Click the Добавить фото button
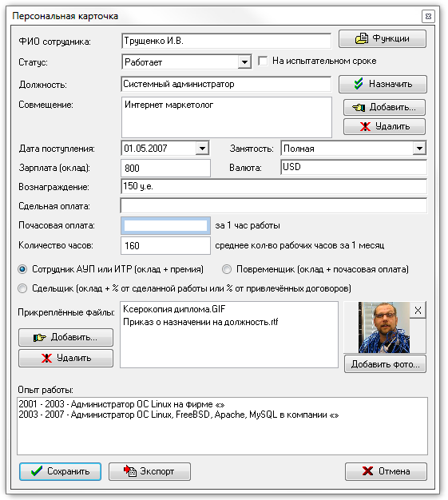 [385, 364]
